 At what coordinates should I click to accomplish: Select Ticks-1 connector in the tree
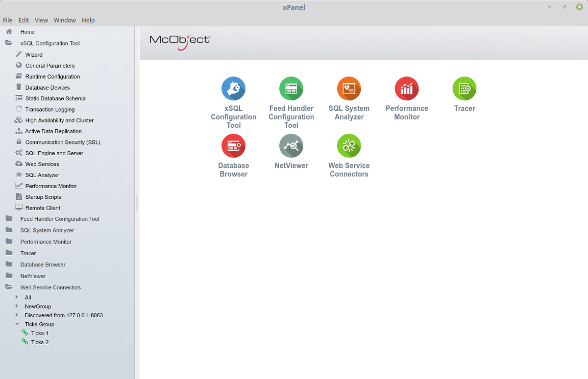[40, 333]
